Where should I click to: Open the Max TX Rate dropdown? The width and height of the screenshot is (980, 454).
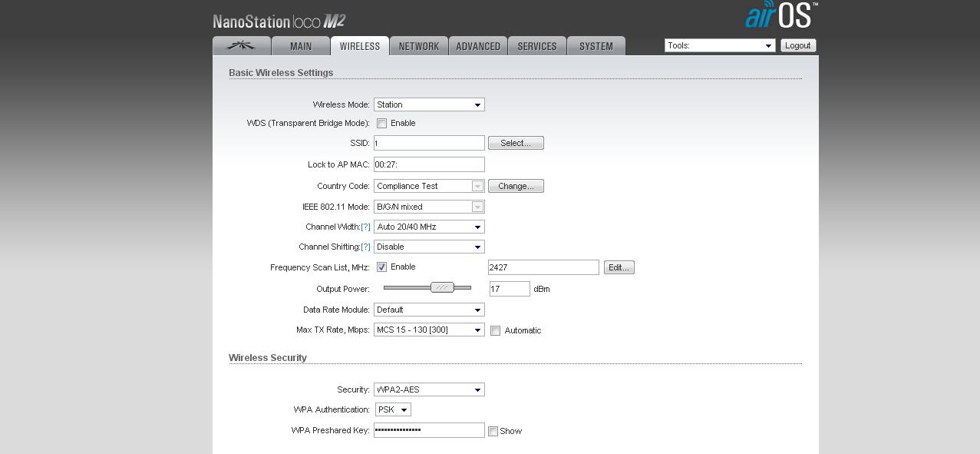pyautogui.click(x=428, y=330)
